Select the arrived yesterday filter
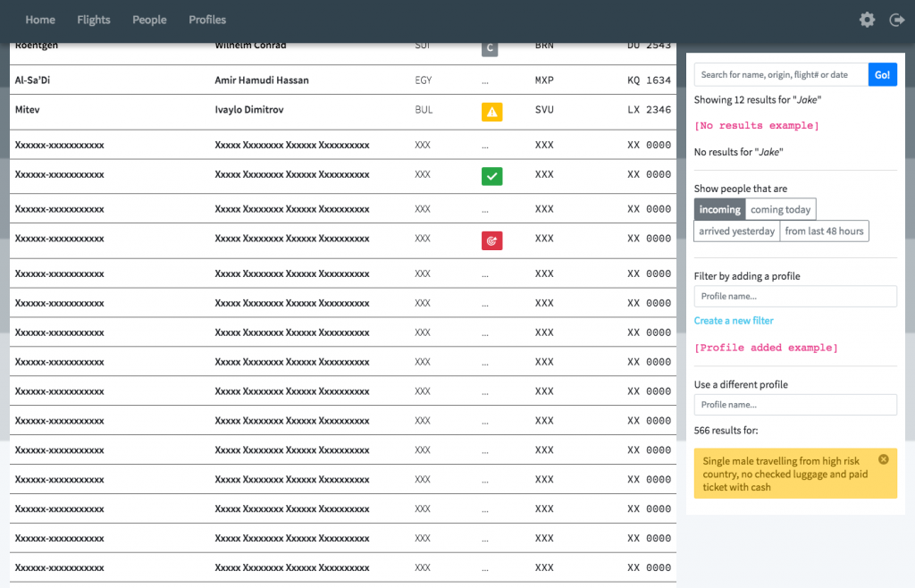 tap(737, 231)
